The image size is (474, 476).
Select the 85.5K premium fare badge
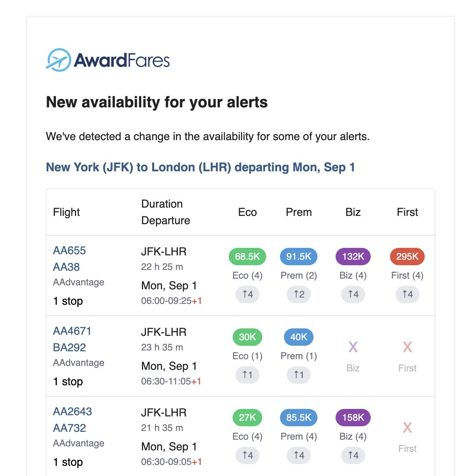pyautogui.click(x=299, y=418)
